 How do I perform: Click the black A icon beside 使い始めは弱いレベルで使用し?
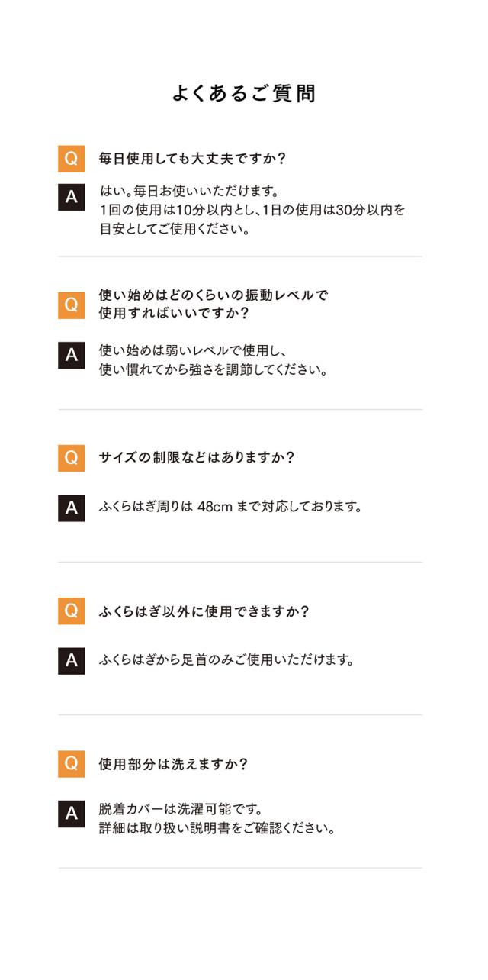pos(71,355)
